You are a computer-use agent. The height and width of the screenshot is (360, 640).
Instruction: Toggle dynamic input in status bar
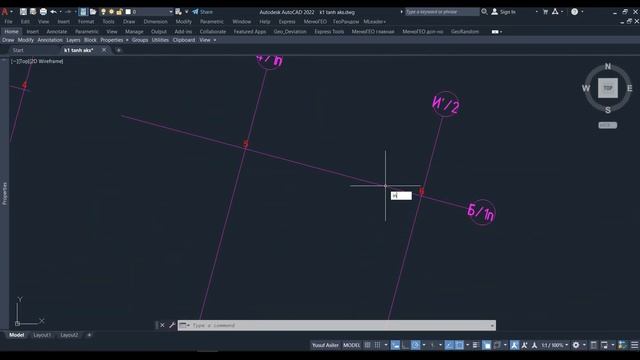pyautogui.click(x=395, y=345)
